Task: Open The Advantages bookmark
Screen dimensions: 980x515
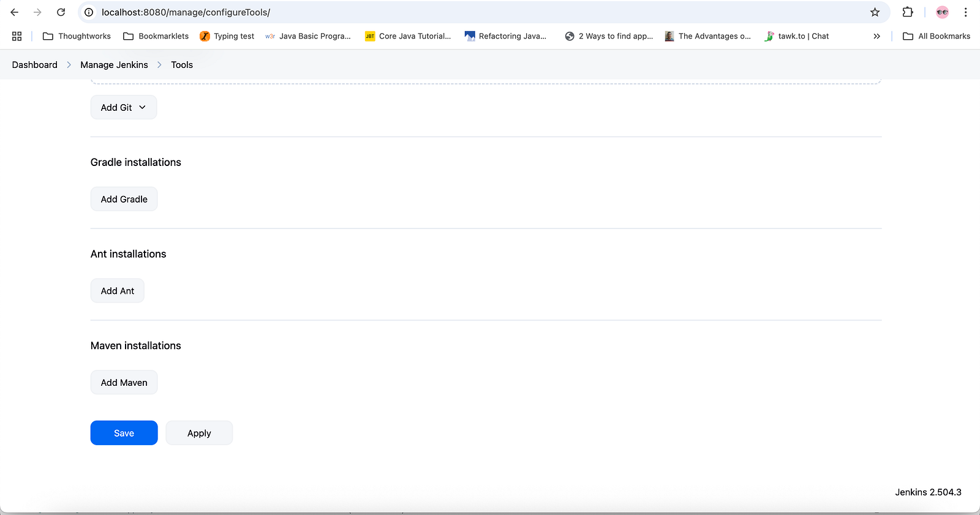Action: [708, 36]
